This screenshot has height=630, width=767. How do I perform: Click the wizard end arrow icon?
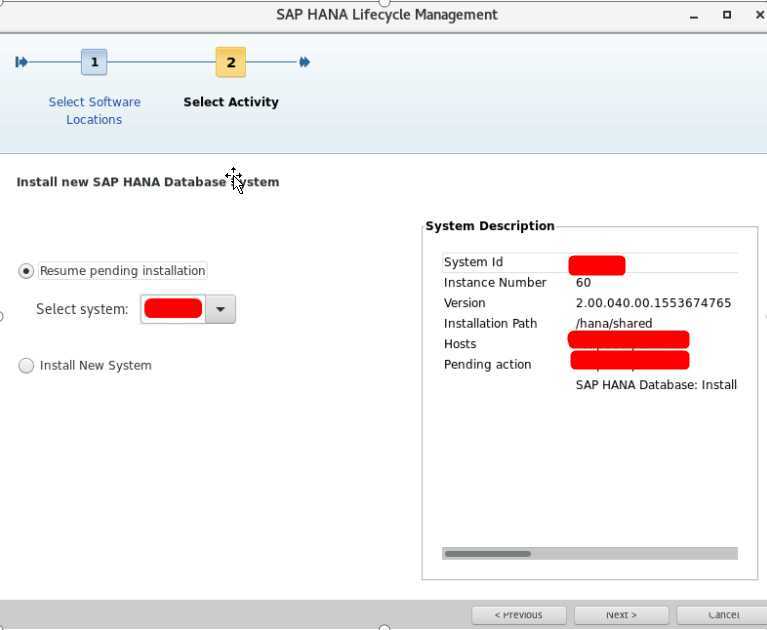[x=304, y=62]
